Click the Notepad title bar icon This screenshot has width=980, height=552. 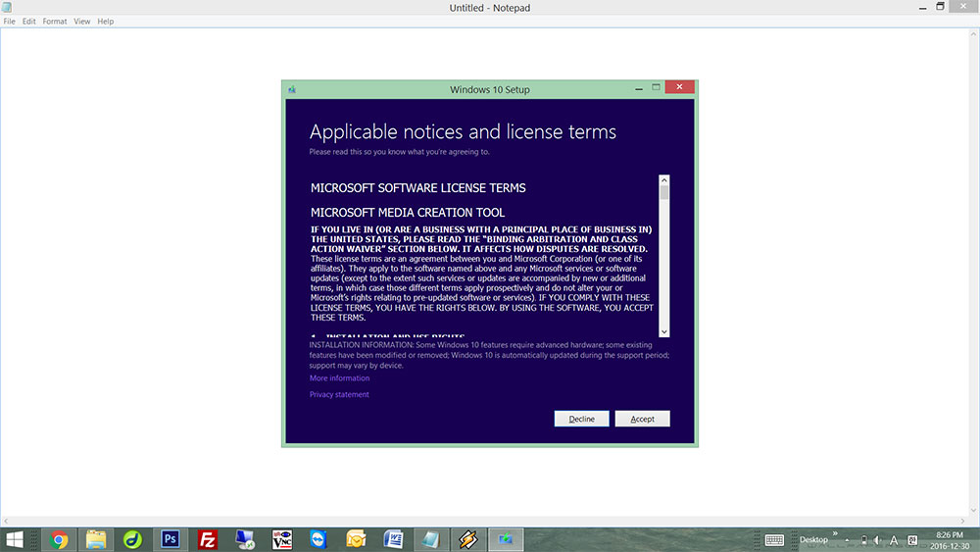pyautogui.click(x=7, y=8)
